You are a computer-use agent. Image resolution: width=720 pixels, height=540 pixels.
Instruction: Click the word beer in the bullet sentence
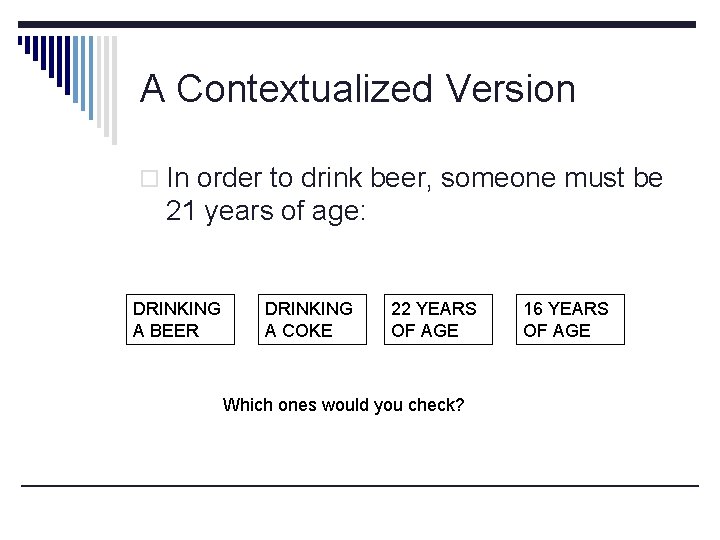point(398,178)
